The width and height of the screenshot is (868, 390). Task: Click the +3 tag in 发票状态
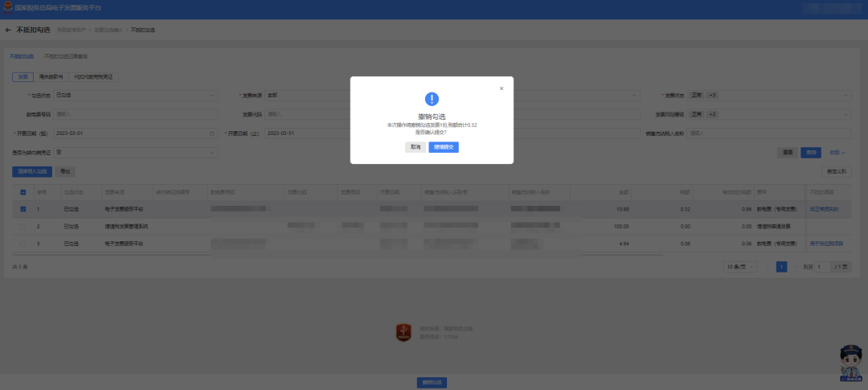tap(712, 95)
